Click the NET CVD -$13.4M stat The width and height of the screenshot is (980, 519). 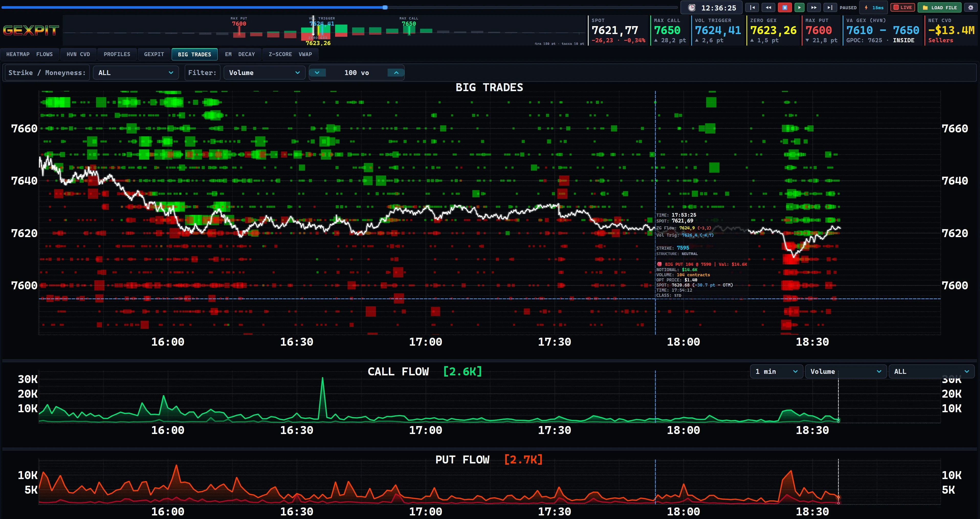point(951,30)
